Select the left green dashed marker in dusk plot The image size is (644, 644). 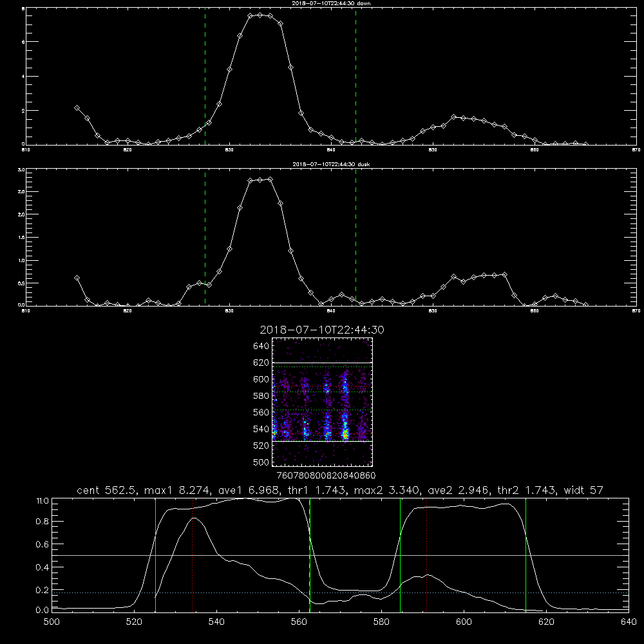point(205,238)
